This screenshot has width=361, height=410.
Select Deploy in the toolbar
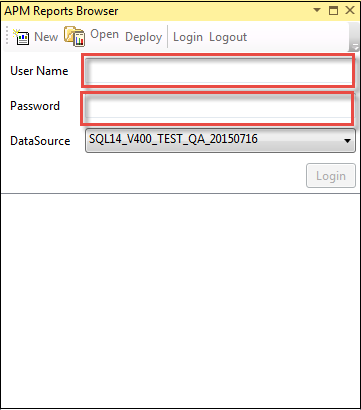(x=143, y=37)
